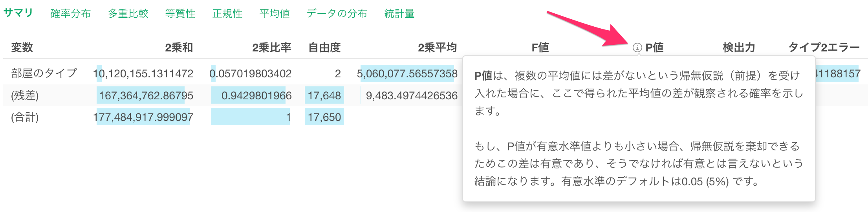Open the データの分布 tab
Image resolution: width=868 pixels, height=212 pixels.
click(x=337, y=14)
